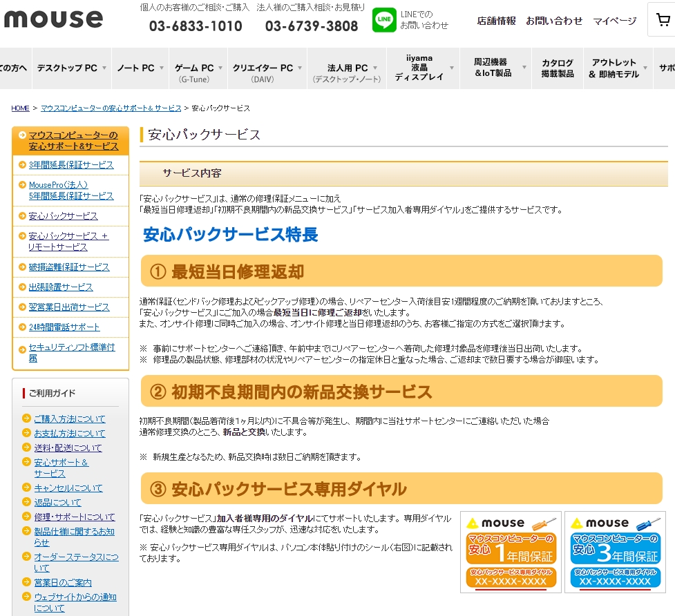Open the セキュリティソフト標準付属 link
The width and height of the screenshot is (675, 616).
click(x=71, y=352)
